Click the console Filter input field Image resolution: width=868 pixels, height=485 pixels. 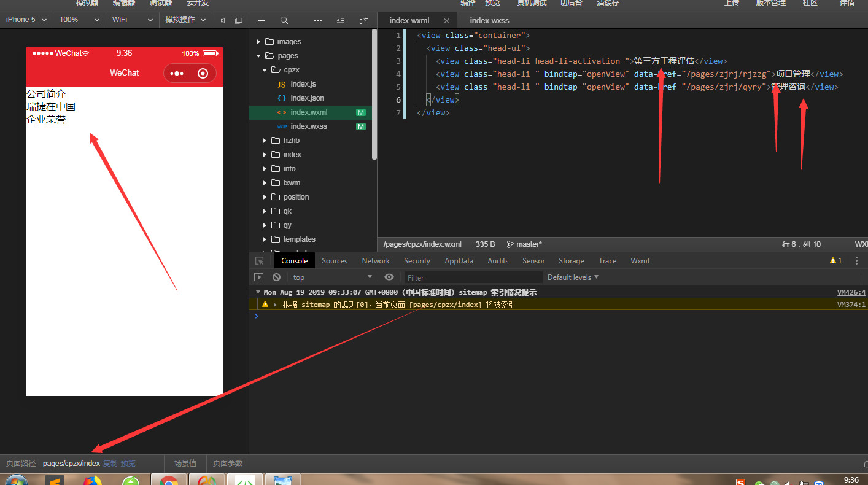point(473,277)
